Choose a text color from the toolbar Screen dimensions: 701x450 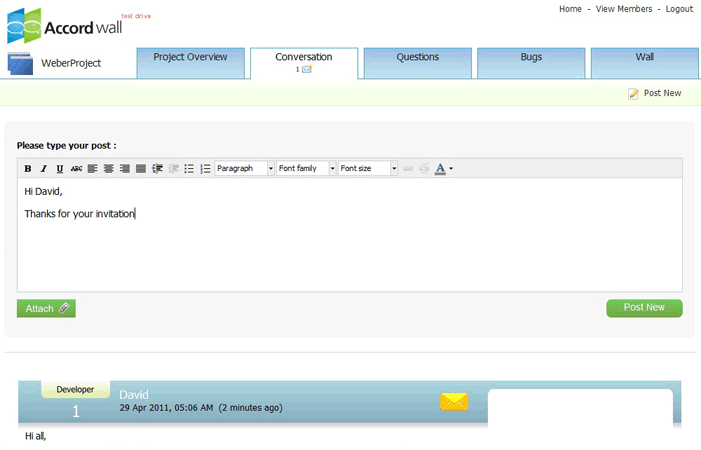click(440, 169)
